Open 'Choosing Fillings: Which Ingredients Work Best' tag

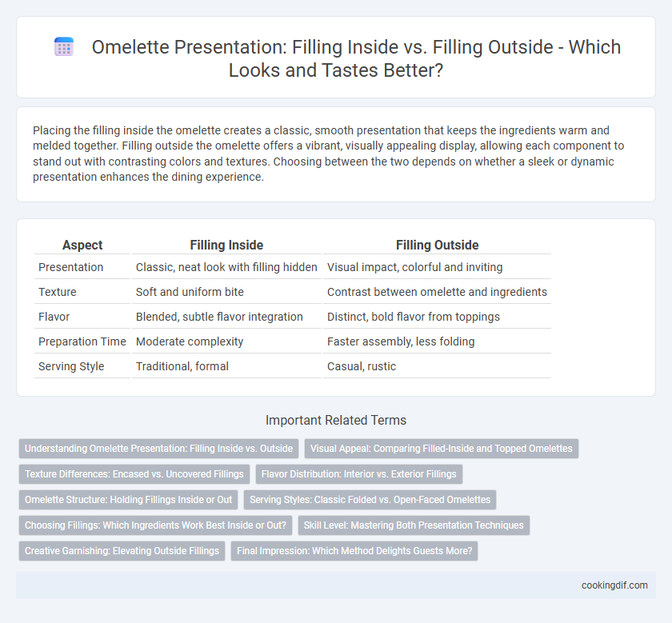pyautogui.click(x=155, y=525)
